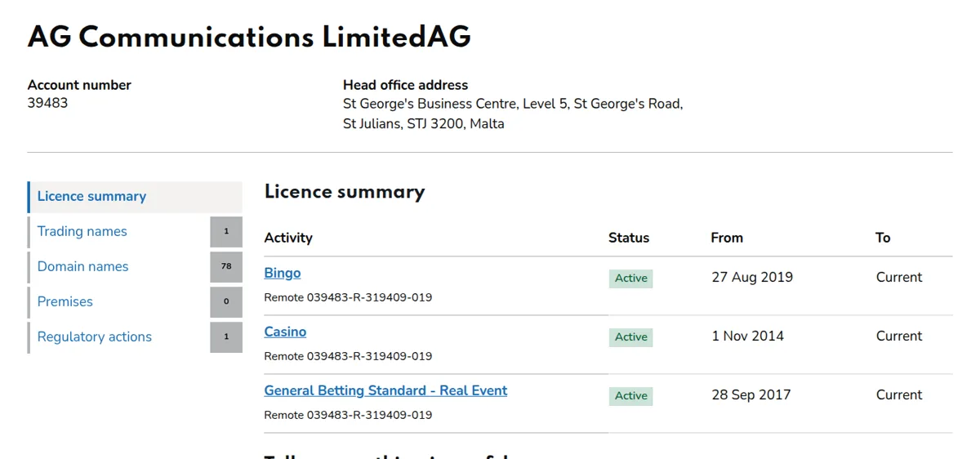Click Remote licence number under General Betting Standard
980x459 pixels.
point(348,415)
